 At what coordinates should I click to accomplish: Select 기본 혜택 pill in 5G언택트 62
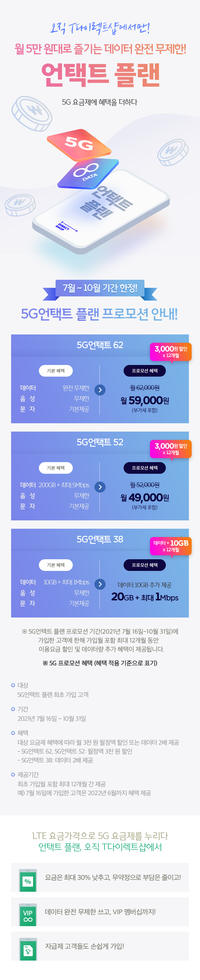click(x=56, y=371)
